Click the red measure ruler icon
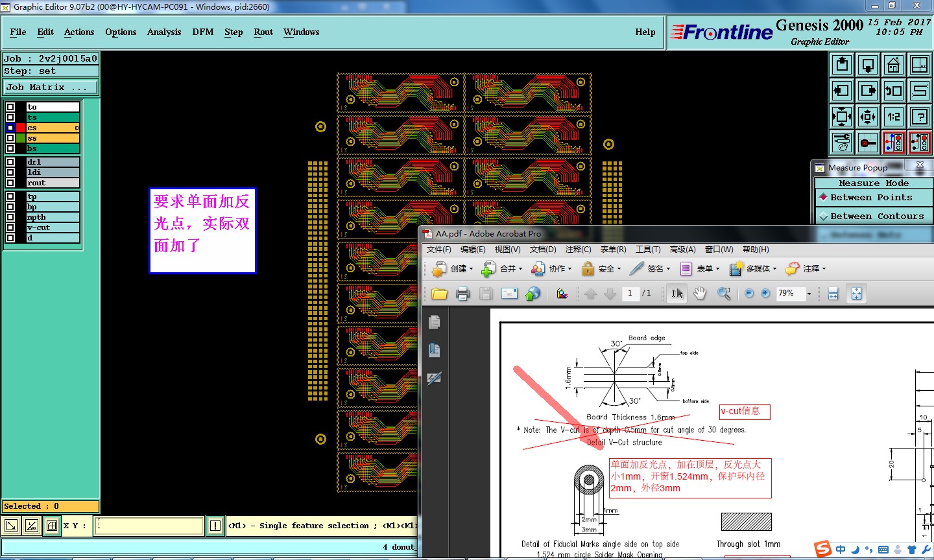 coord(868,143)
